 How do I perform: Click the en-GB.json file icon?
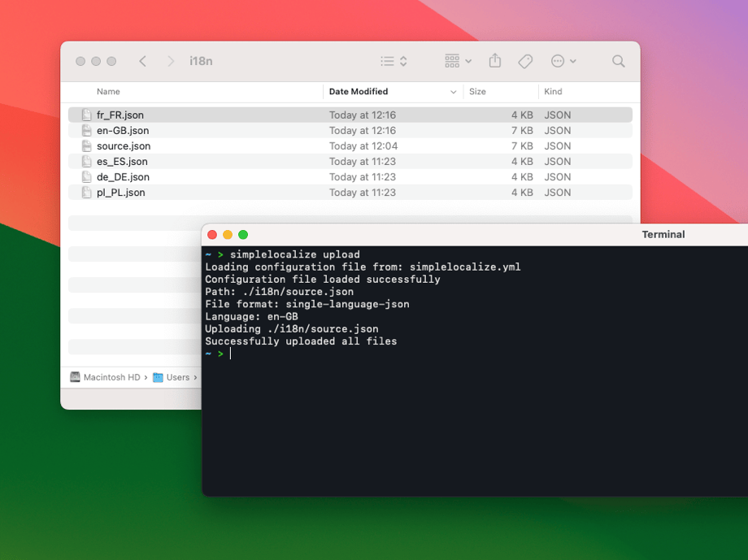click(x=86, y=130)
